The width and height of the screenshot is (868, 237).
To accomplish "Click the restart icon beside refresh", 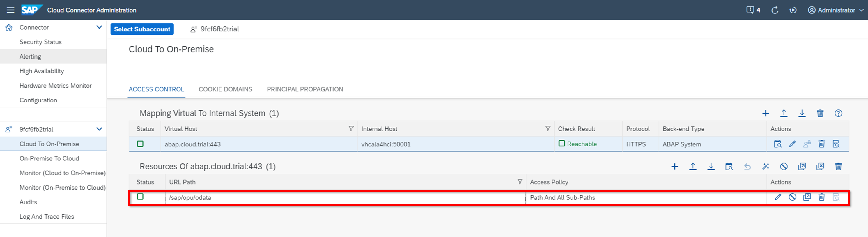I will pyautogui.click(x=793, y=10).
